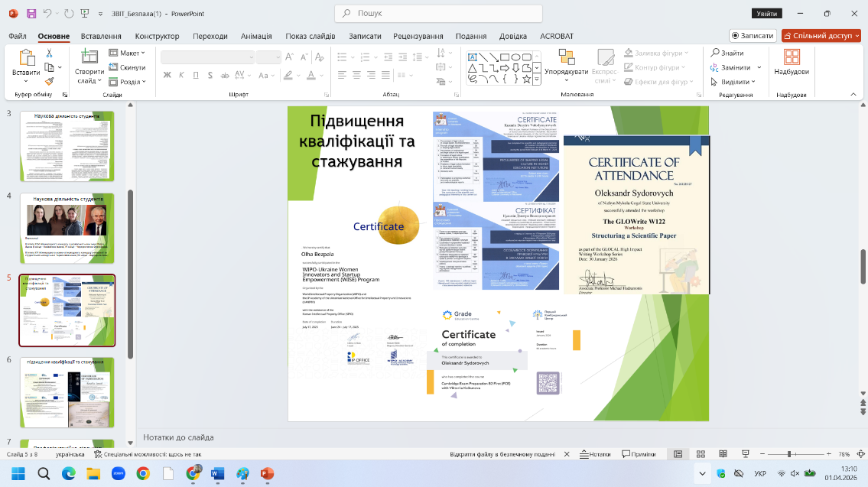
Task: Switch to the Анімація tab
Action: pyautogui.click(x=255, y=36)
